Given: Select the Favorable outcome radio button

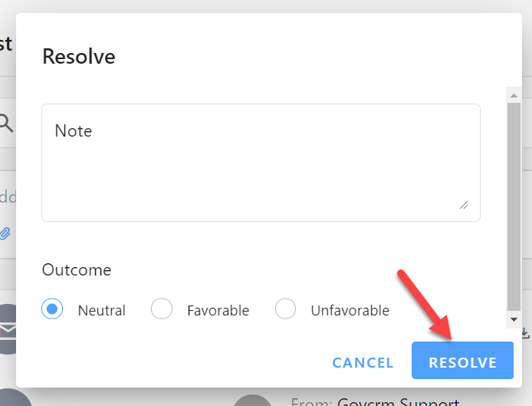Looking at the screenshot, I should [162, 309].
